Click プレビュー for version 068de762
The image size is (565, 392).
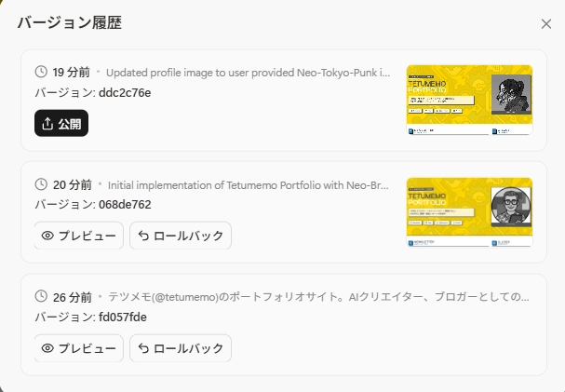[x=79, y=236]
